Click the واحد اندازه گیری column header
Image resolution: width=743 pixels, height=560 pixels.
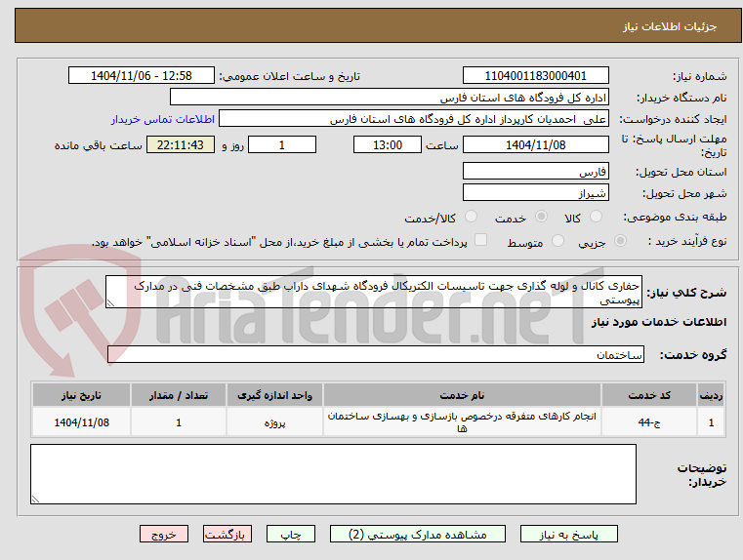click(274, 395)
